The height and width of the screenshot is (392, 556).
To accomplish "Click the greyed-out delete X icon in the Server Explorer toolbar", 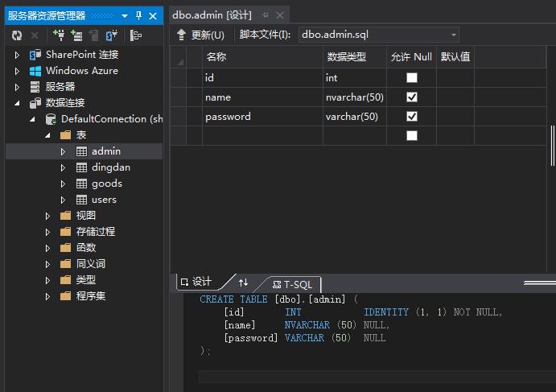I will tap(35, 35).
